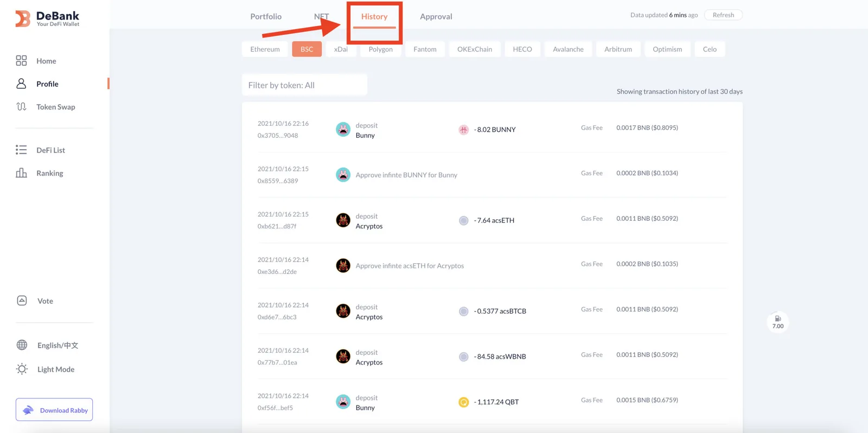Click the -1,117.24 QBT amount
This screenshot has width=868, height=433.
tap(496, 402)
